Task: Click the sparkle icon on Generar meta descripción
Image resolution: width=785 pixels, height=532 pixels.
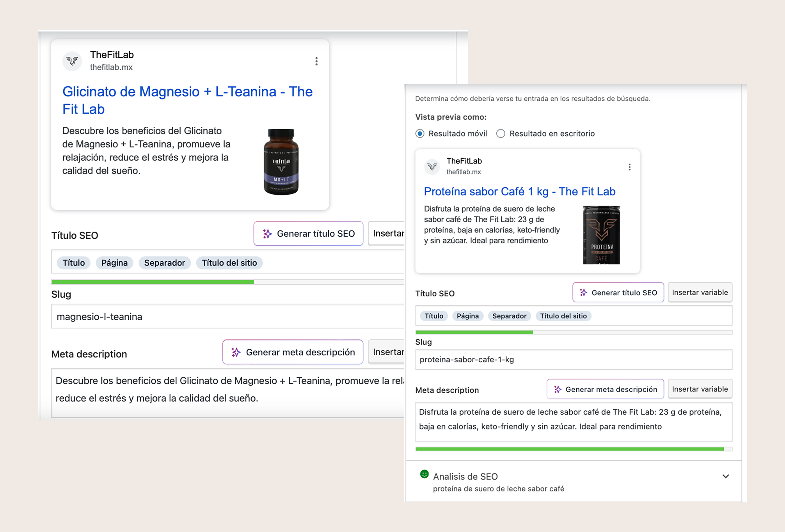Action: click(x=557, y=389)
